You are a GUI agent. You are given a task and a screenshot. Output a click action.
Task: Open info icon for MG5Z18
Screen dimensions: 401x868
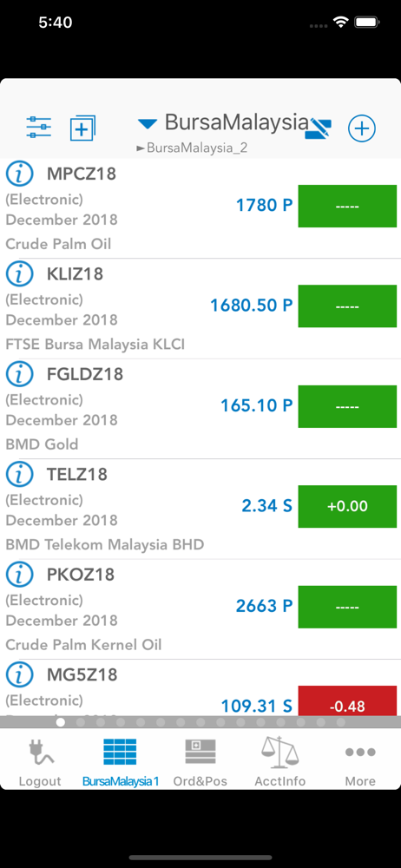pos(20,674)
